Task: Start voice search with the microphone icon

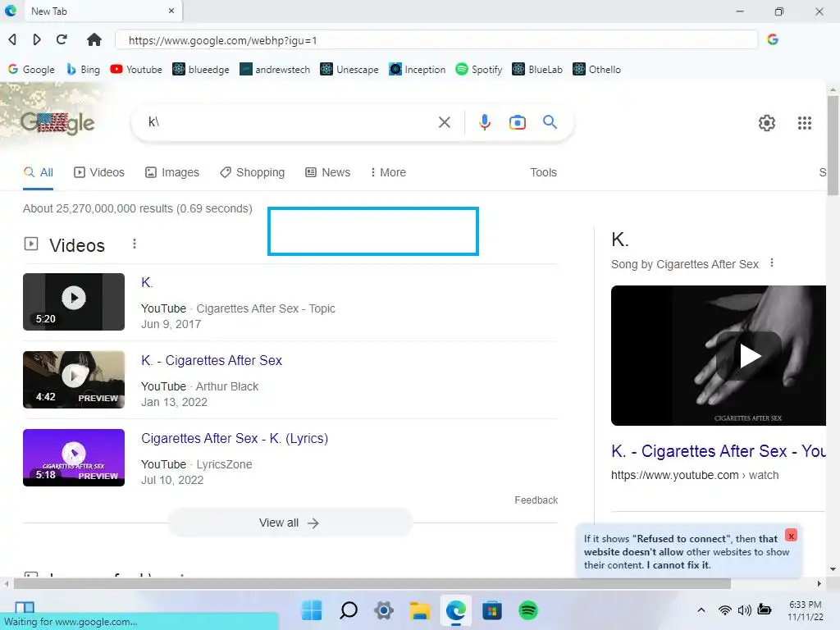Action: [x=484, y=123]
